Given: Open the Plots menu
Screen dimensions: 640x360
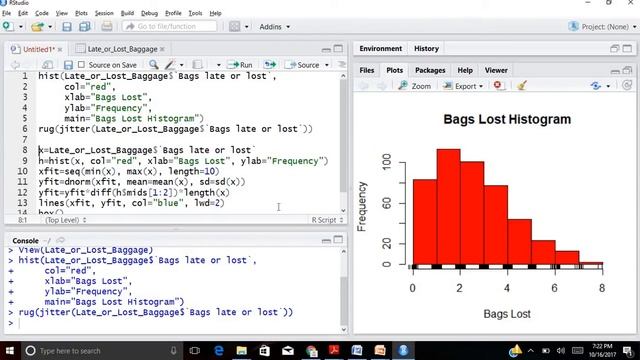Looking at the screenshot, I should tap(81, 13).
